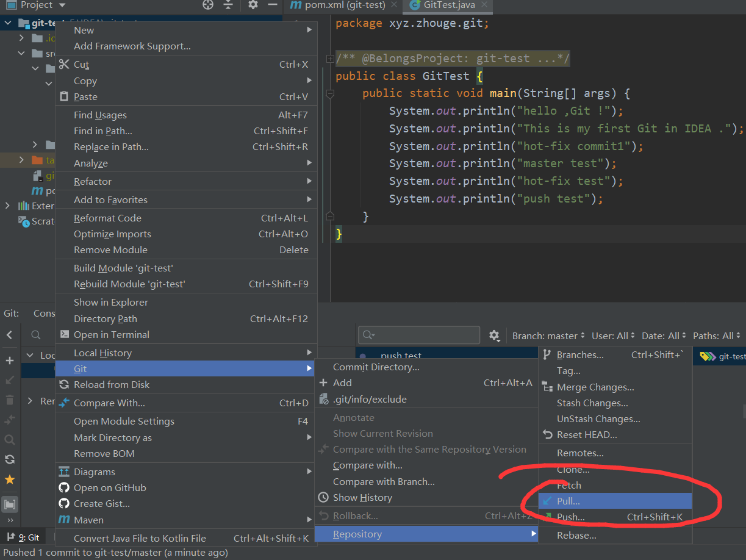Viewport: 746px width, 560px height.
Task: Click the Reload from Disk icon
Action: point(64,384)
